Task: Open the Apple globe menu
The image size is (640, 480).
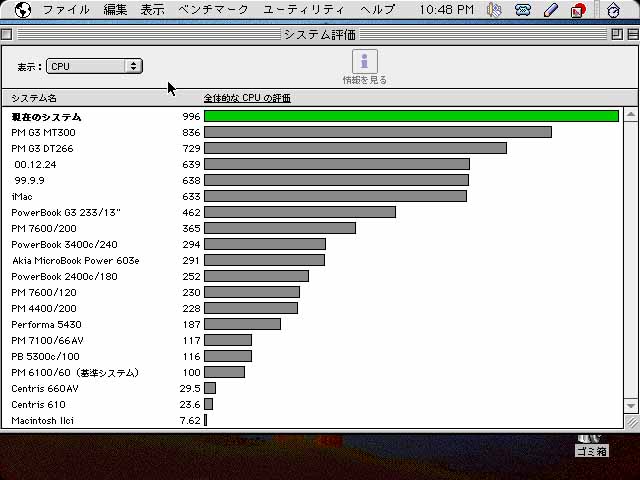Action: (x=23, y=9)
